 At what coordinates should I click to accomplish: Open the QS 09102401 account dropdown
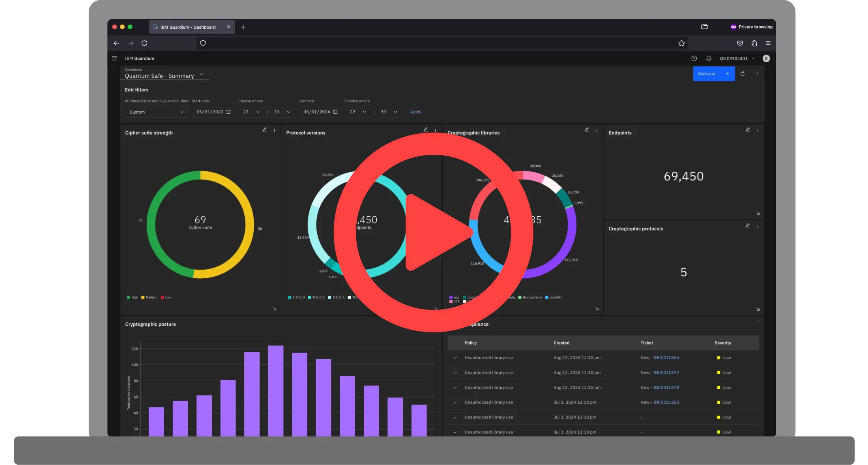[737, 58]
